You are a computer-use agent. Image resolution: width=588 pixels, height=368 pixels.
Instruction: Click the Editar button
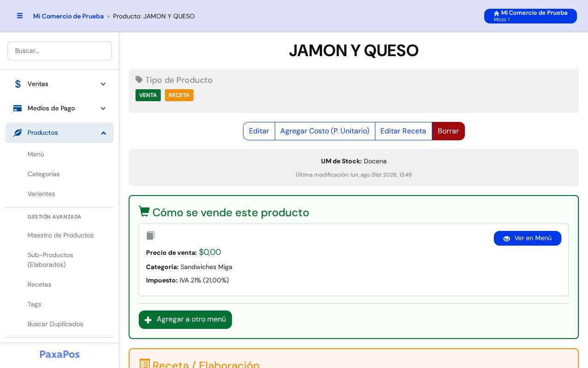coord(259,131)
